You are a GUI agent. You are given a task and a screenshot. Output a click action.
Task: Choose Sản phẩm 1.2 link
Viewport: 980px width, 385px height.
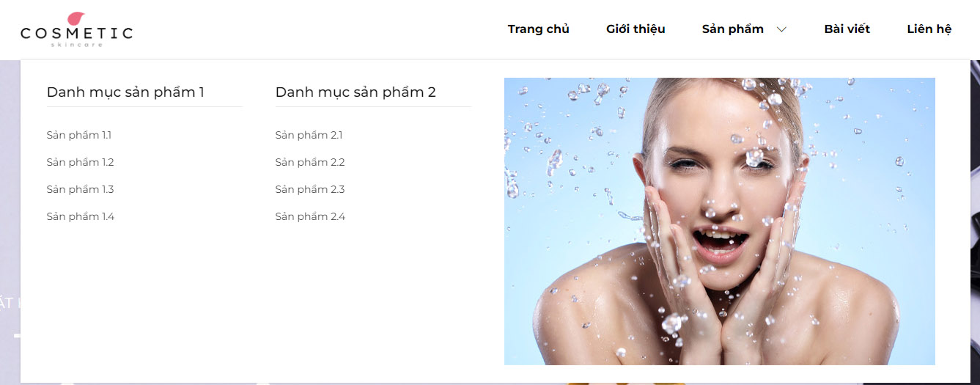[81, 162]
